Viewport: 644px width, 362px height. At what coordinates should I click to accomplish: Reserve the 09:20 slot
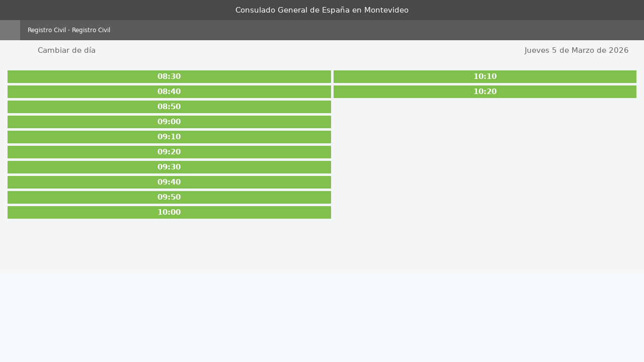(x=169, y=152)
